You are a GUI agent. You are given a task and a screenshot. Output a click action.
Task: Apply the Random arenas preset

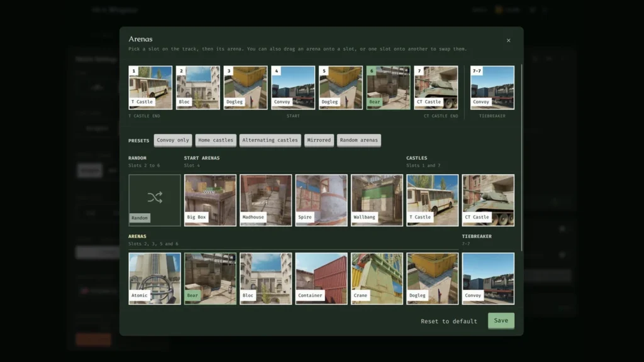[359, 140]
